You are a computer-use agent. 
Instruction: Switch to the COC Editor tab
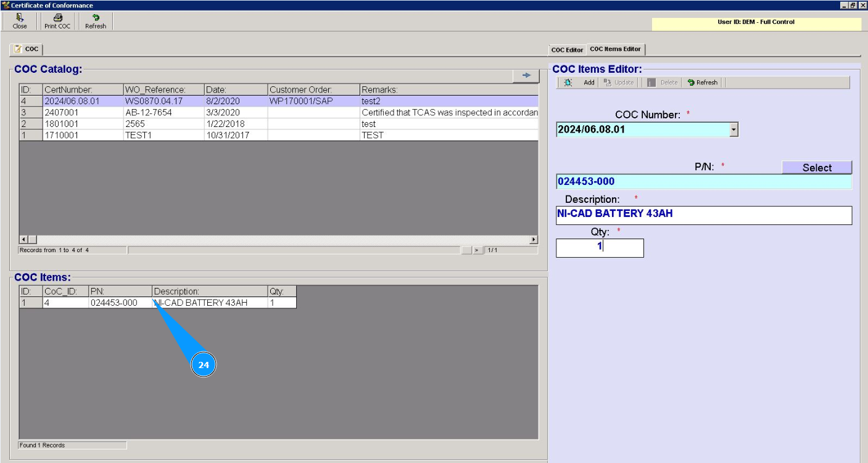pos(567,50)
